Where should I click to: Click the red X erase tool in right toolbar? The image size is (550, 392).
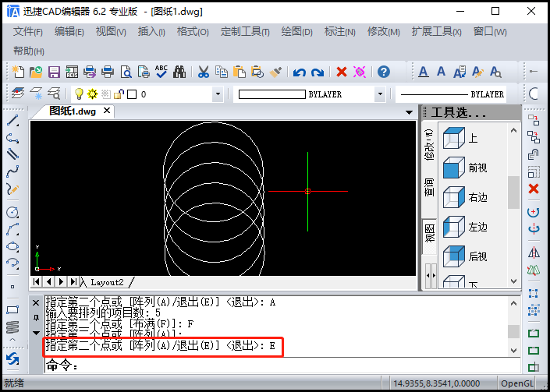[534, 189]
